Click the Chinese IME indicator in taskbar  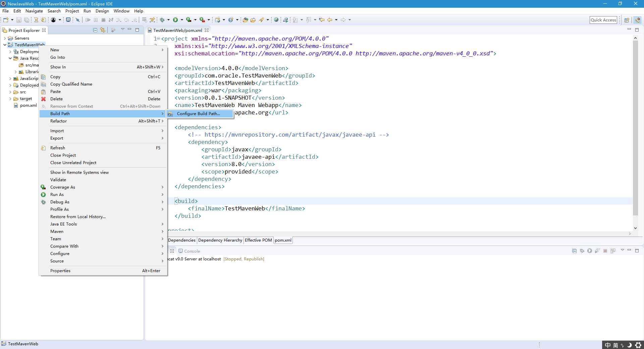click(608, 345)
